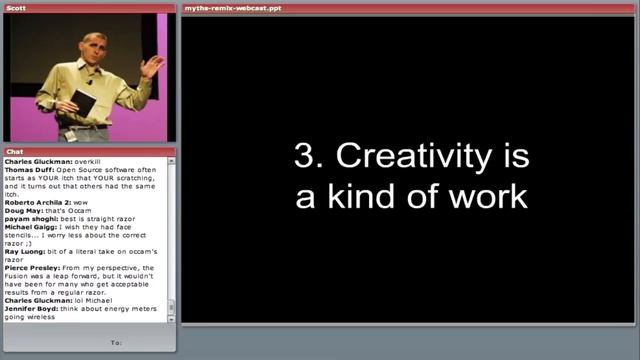This screenshot has height=360, width=640.
Task: Click Roberto Archila 2's 'wow' message
Action: pyautogui.click(x=46, y=202)
